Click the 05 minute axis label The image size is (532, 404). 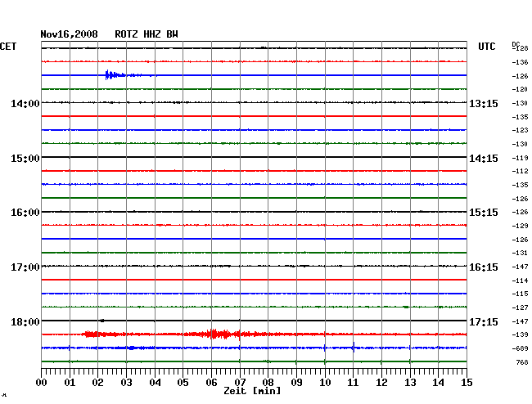(x=183, y=383)
